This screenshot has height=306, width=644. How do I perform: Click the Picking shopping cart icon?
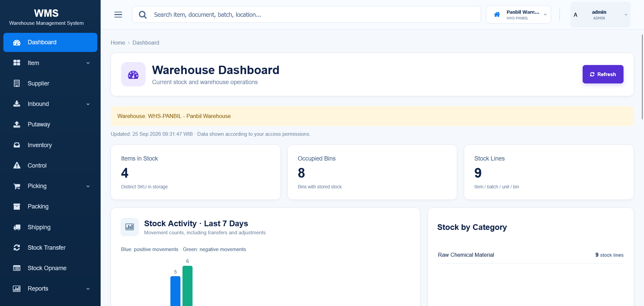pyautogui.click(x=17, y=186)
